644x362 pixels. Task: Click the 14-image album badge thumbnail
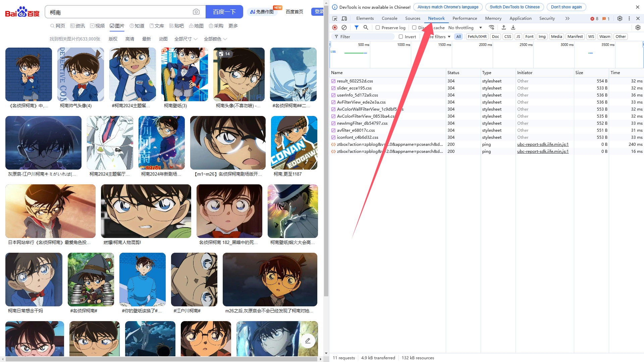pos(239,74)
